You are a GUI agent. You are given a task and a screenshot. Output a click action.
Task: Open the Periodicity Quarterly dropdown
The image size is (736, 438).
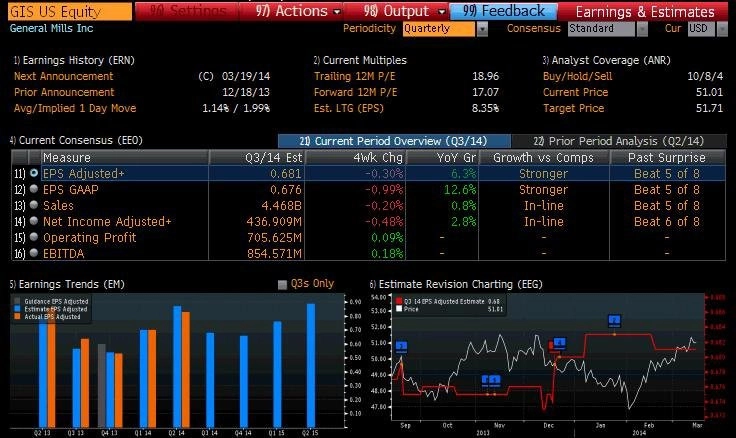click(x=445, y=29)
